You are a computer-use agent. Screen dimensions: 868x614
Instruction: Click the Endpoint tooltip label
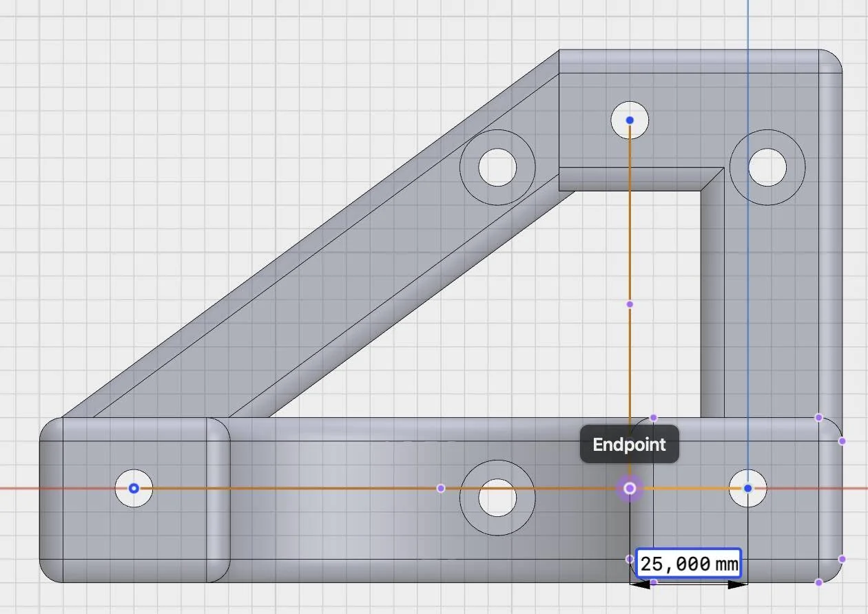pos(629,445)
